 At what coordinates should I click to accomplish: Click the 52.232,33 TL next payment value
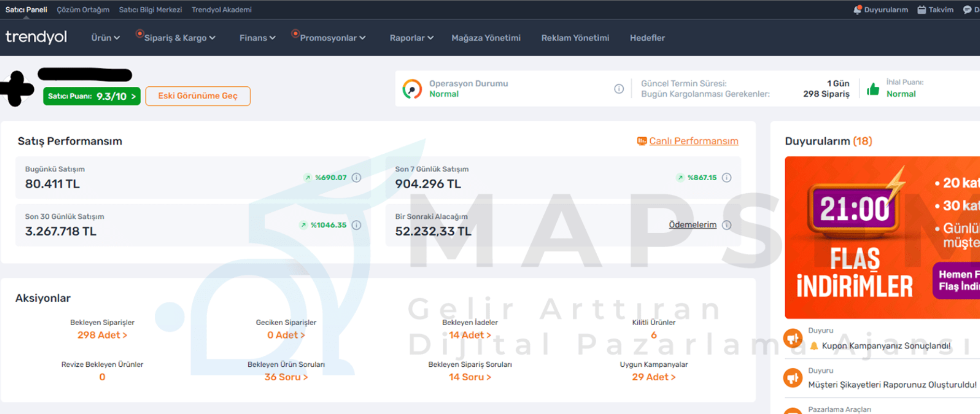(433, 231)
